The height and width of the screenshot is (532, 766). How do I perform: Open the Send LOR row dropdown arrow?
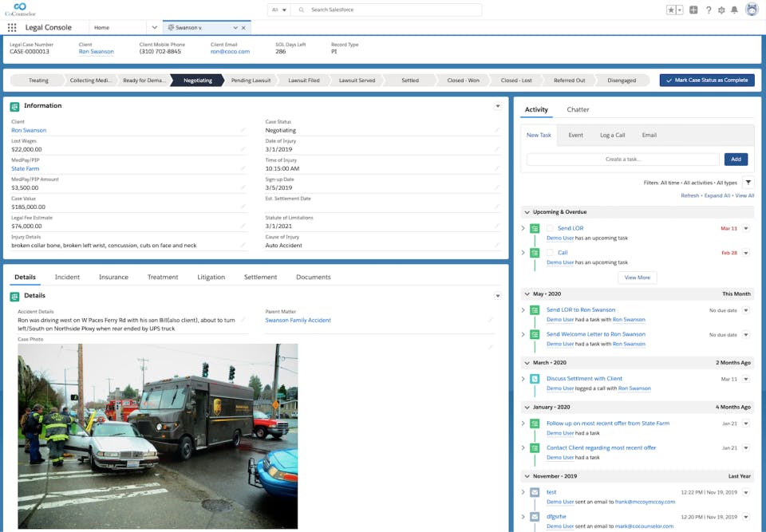[x=746, y=229]
